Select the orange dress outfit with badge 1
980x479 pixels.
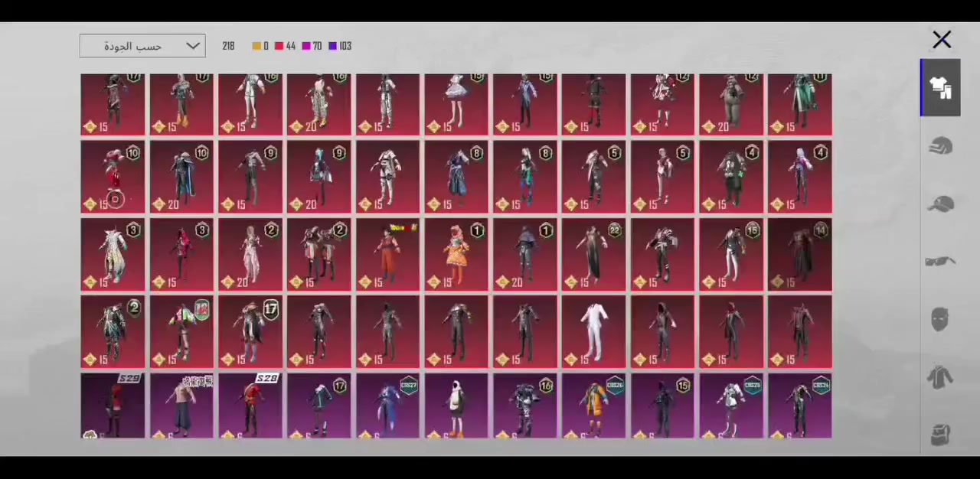click(456, 255)
